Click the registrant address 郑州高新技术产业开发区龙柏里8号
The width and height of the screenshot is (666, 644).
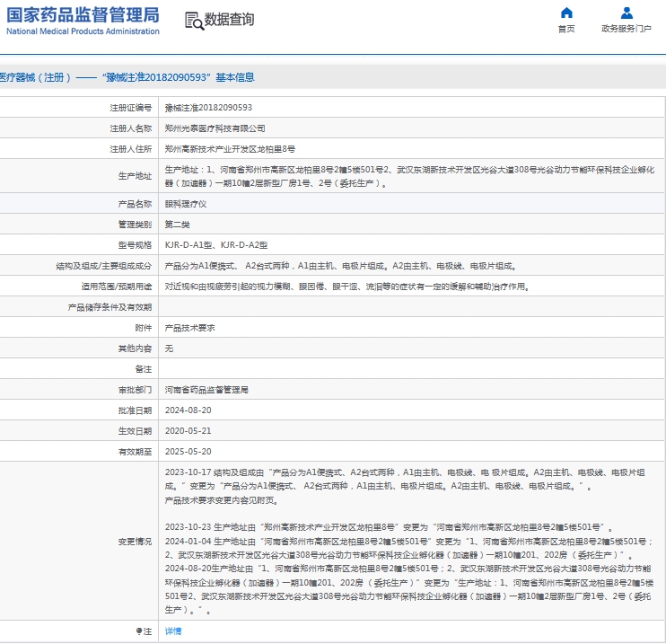pyautogui.click(x=230, y=149)
